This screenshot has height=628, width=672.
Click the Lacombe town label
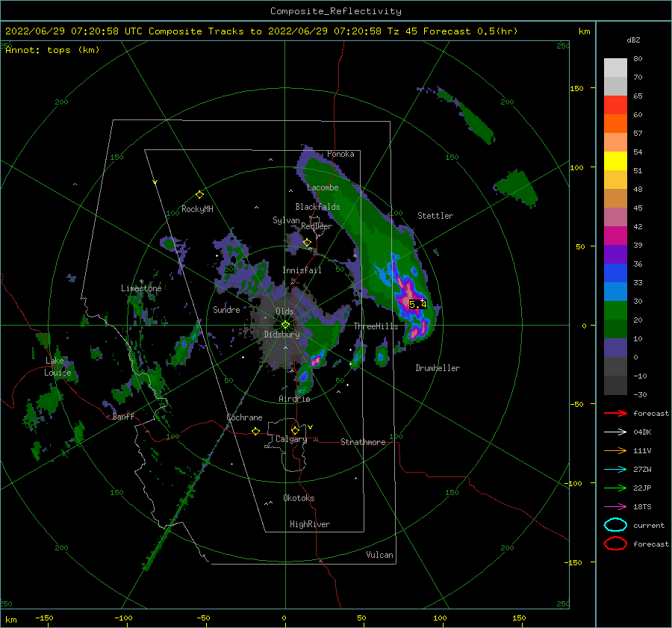(323, 187)
